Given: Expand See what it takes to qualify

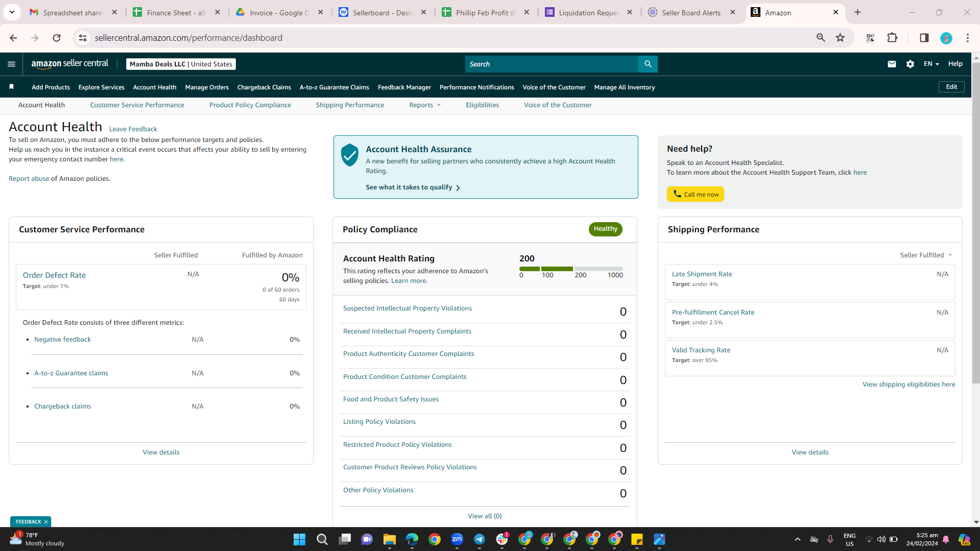Looking at the screenshot, I should pyautogui.click(x=413, y=187).
